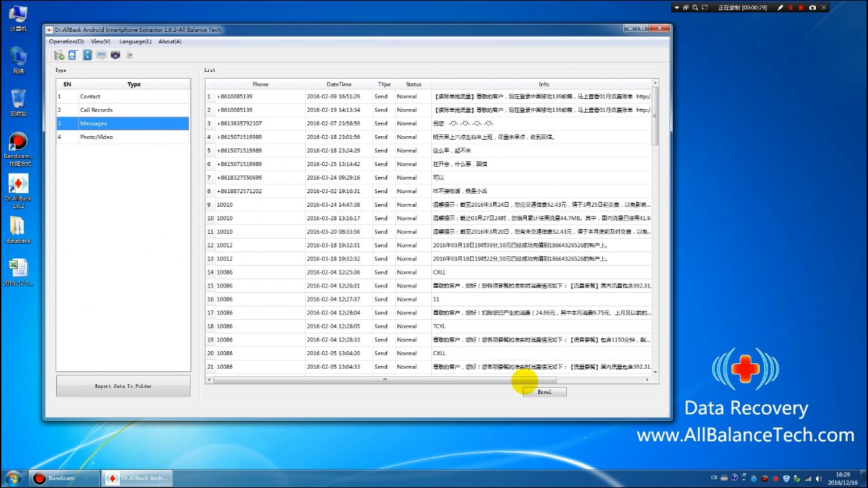Pause recording in Bandicam recorder bar
This screenshot has width=868, height=488.
(x=791, y=7)
